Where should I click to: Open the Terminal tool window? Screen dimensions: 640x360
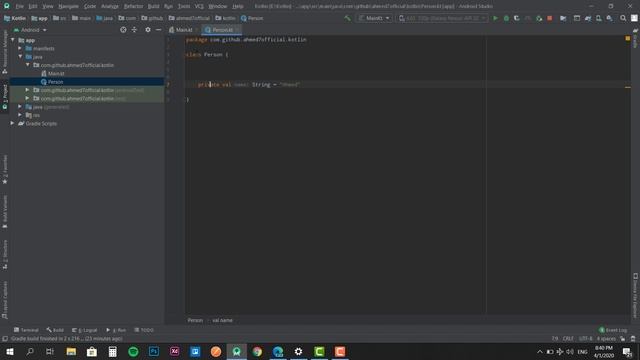[26, 330]
